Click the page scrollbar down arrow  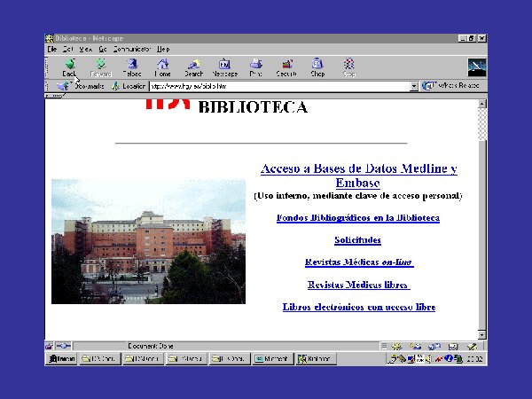(x=482, y=335)
